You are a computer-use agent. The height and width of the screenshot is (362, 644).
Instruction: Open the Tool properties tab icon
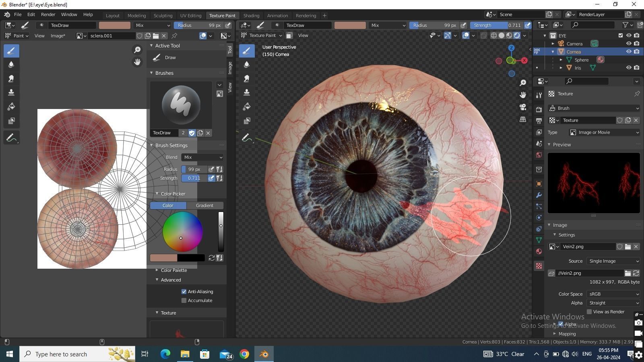[539, 95]
